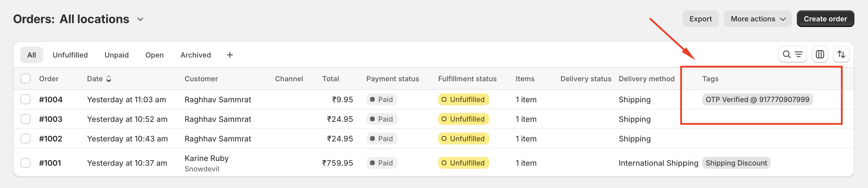
Task: Click the Payment status column header
Action: click(393, 79)
